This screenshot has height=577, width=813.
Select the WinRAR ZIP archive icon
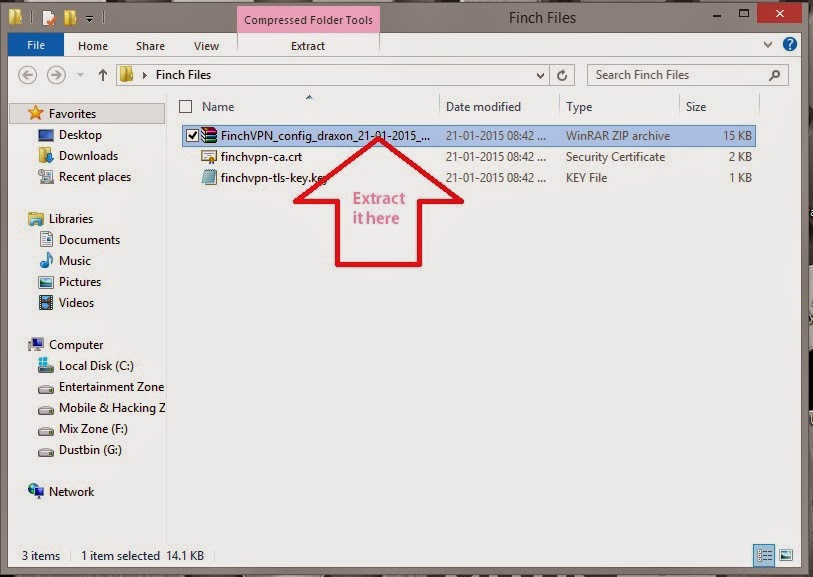[209, 135]
